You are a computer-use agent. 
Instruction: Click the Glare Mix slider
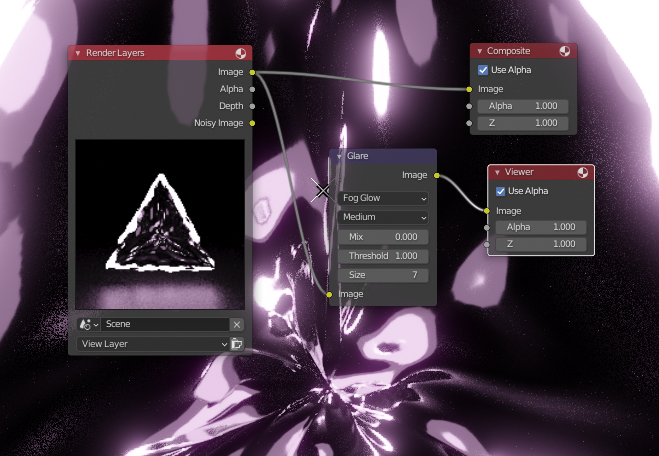point(383,237)
